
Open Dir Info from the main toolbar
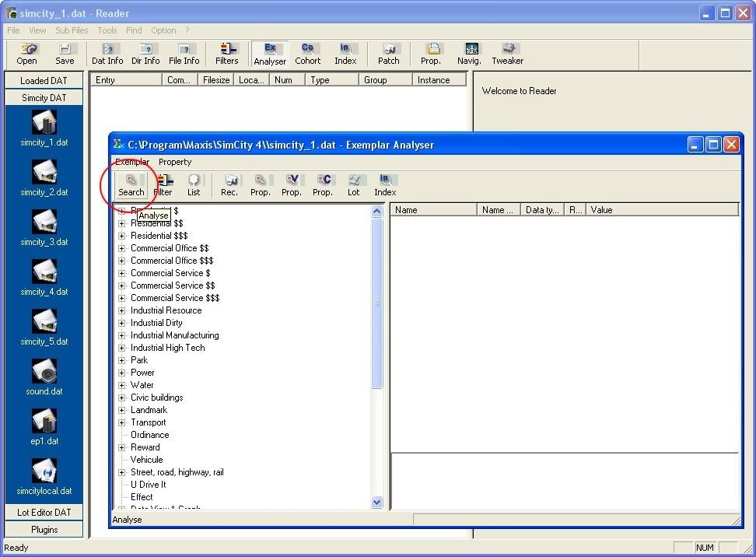pos(145,54)
